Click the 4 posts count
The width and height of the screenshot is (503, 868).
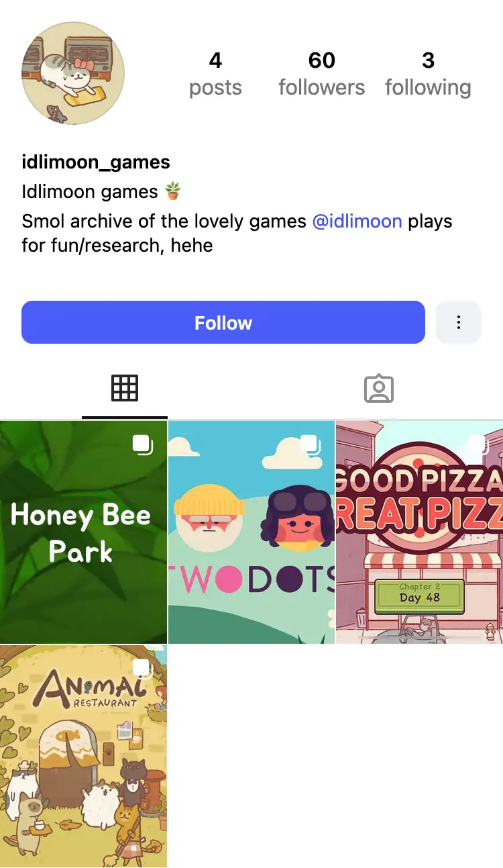click(x=215, y=73)
